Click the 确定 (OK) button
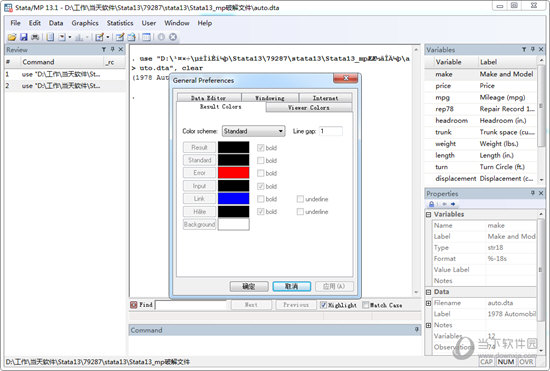The image size is (550, 371). point(249,286)
